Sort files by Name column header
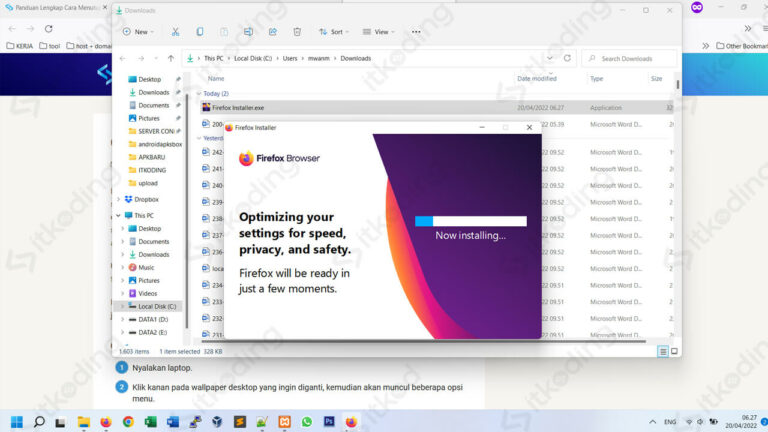The height and width of the screenshot is (432, 768). (x=216, y=78)
